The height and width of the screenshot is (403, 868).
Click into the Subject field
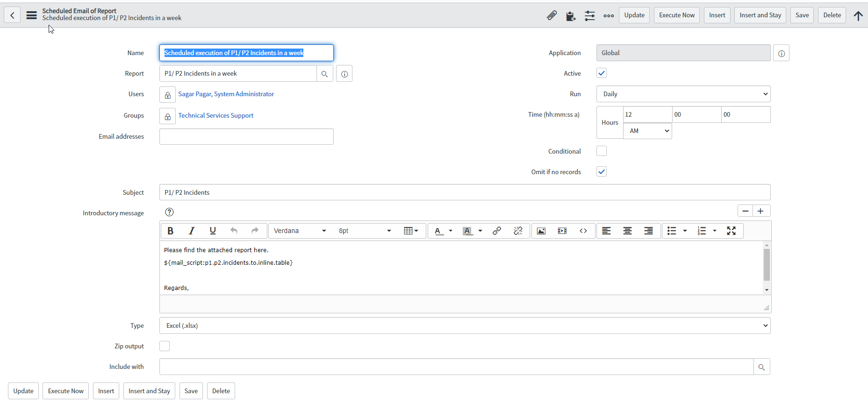pos(465,192)
